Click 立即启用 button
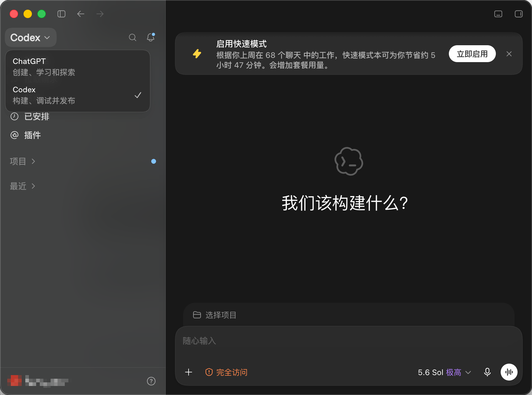 coord(472,54)
